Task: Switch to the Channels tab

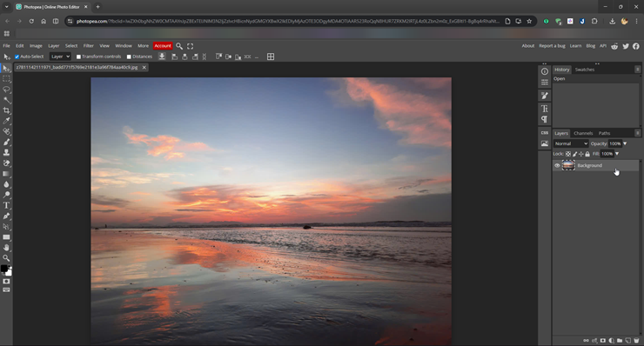Action: [x=583, y=133]
